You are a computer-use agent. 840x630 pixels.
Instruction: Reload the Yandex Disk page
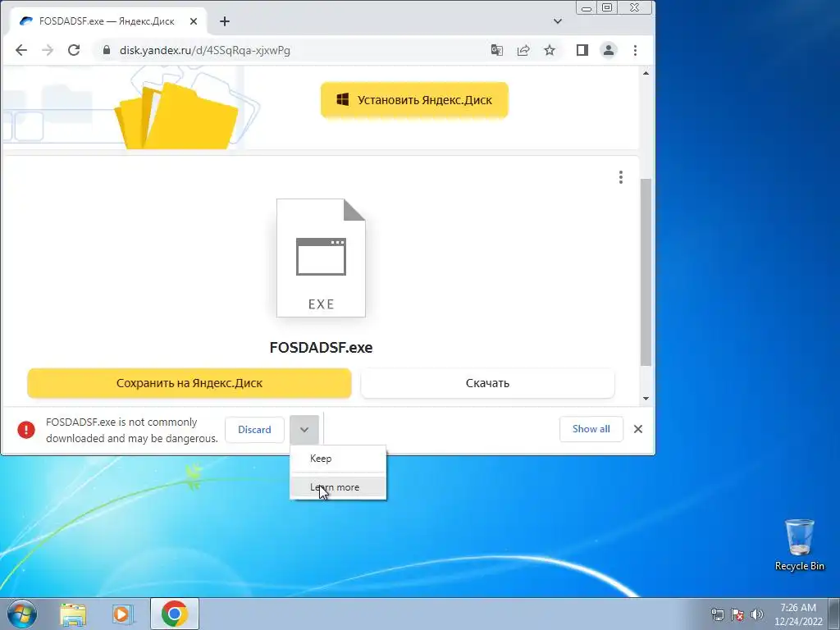pyautogui.click(x=74, y=50)
